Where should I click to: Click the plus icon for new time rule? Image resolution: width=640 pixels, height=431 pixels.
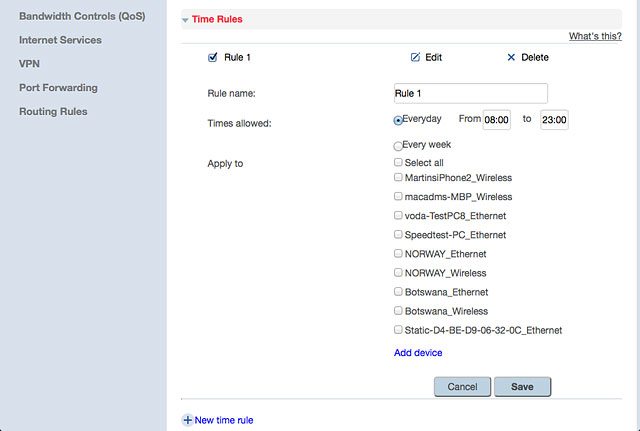coord(187,420)
